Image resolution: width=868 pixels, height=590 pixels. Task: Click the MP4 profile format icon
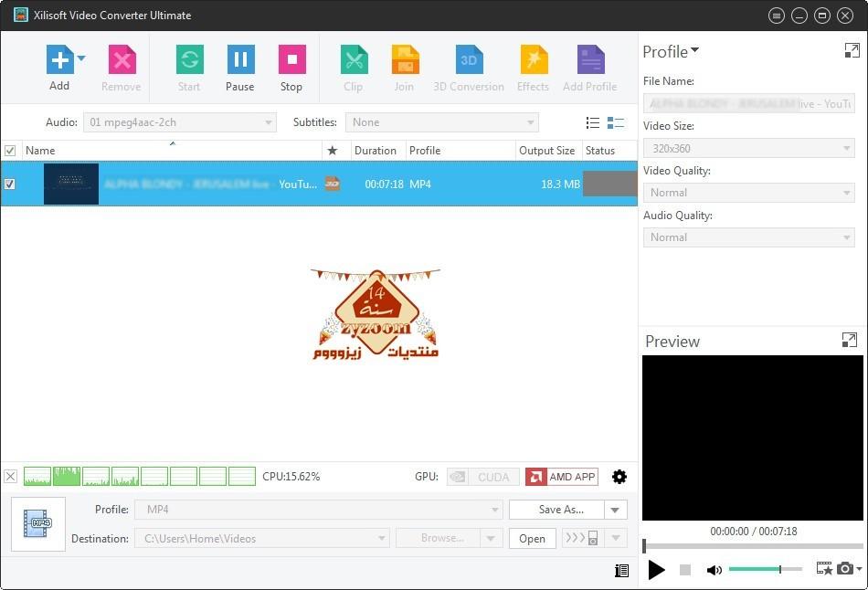point(38,523)
